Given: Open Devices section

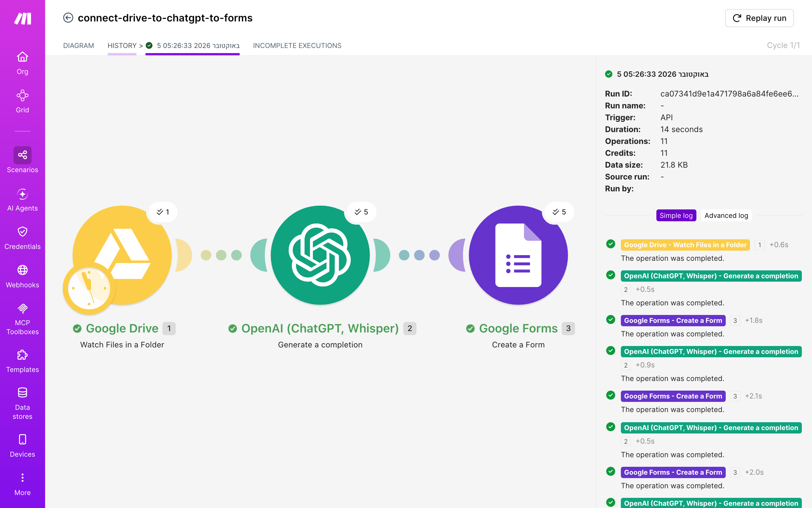Looking at the screenshot, I should 23,446.
